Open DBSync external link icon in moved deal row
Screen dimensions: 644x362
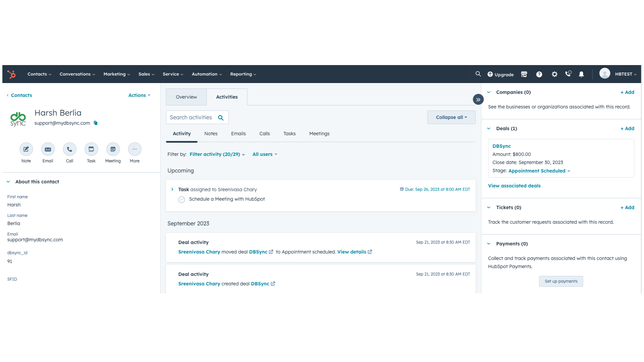[271, 252]
